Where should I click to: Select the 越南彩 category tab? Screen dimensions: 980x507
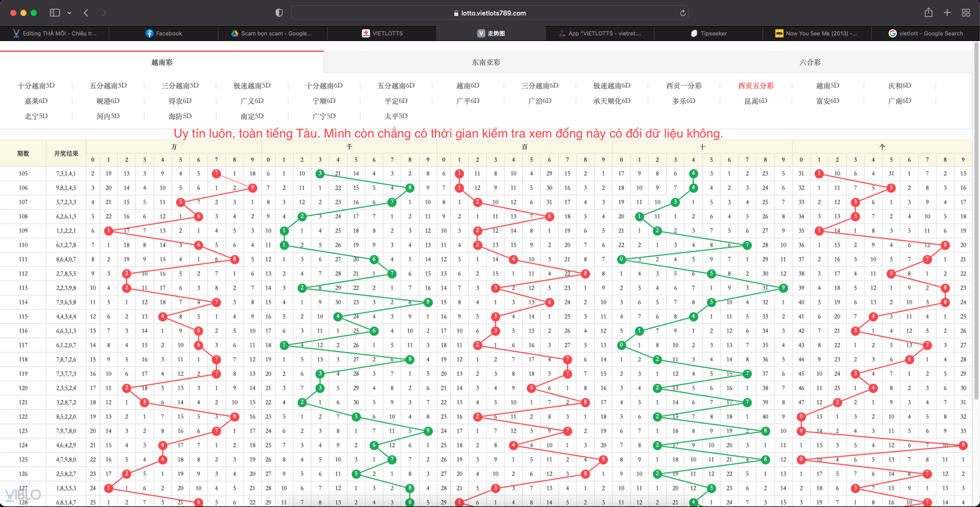162,62
